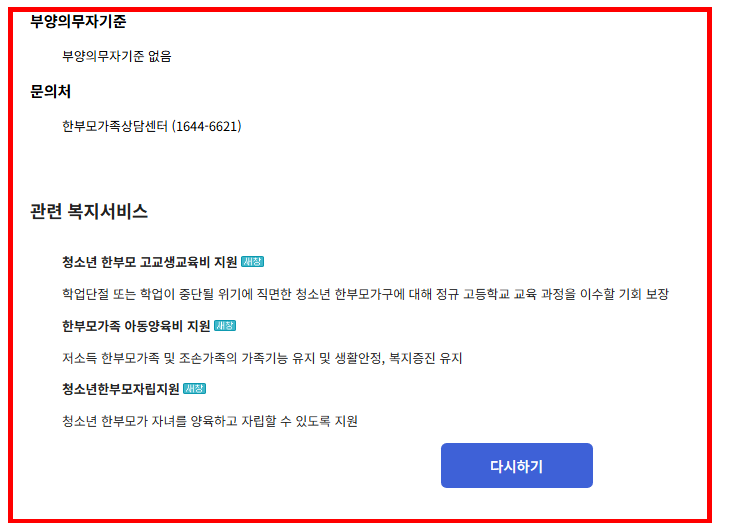741x523 pixels.
Task: Click the phone number 1644-6621
Action: tap(207, 126)
